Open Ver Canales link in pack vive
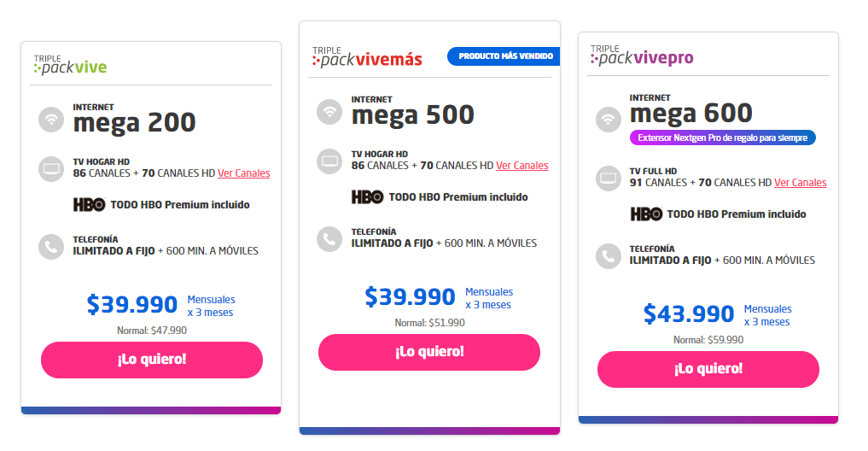This screenshot has width=868, height=451. click(243, 173)
